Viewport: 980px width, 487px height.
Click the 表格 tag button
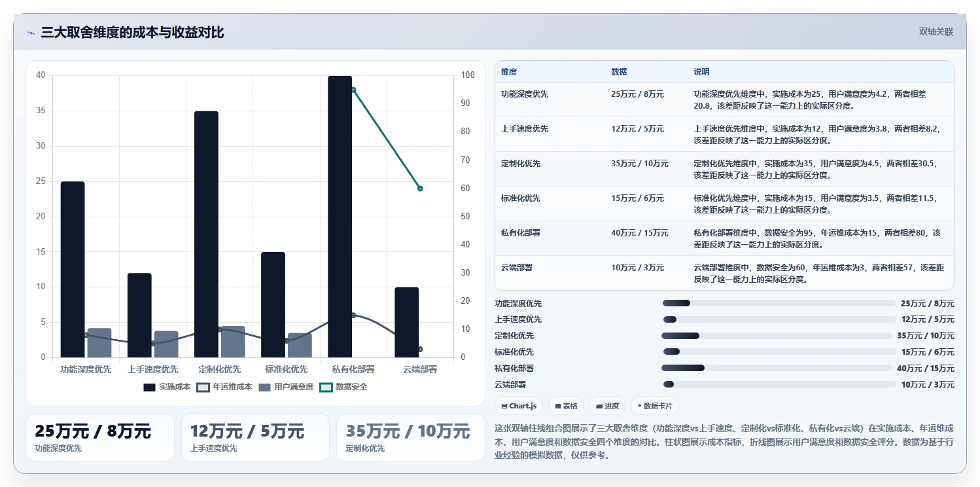(x=566, y=406)
